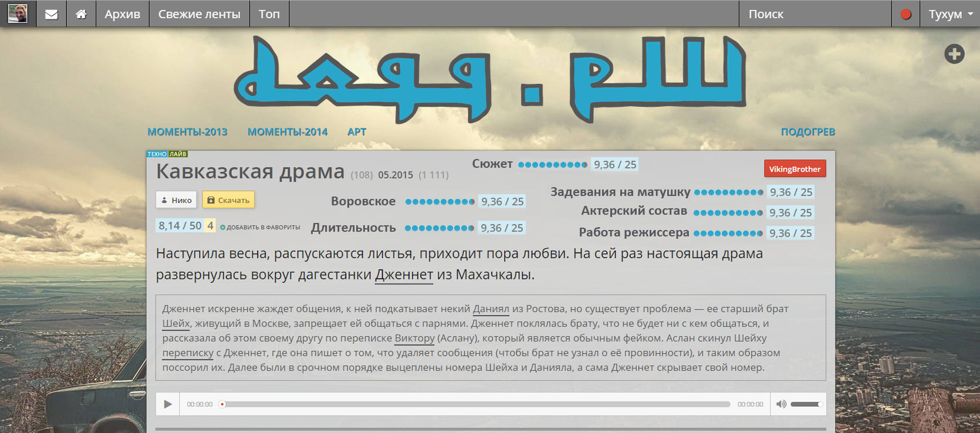Set the Длительность rating dots
This screenshot has width=980, height=433.
[440, 228]
